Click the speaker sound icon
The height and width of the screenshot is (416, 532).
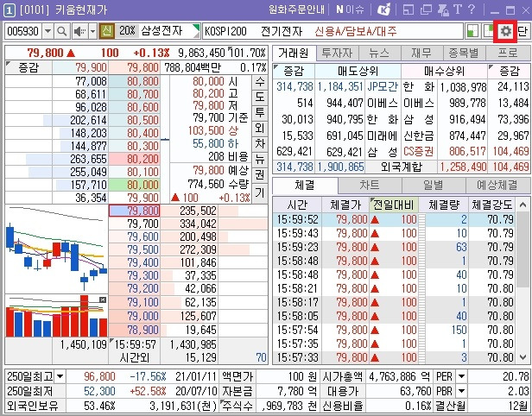[80, 32]
